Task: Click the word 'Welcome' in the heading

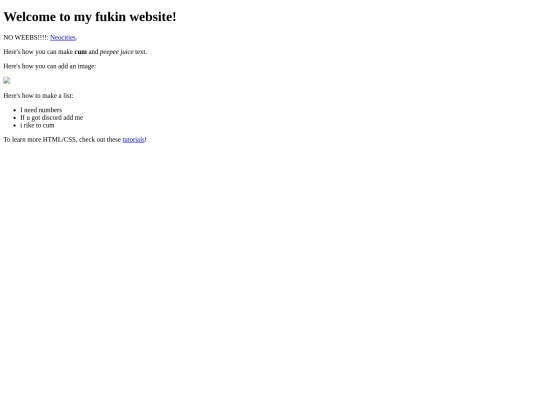Action: coord(30,17)
